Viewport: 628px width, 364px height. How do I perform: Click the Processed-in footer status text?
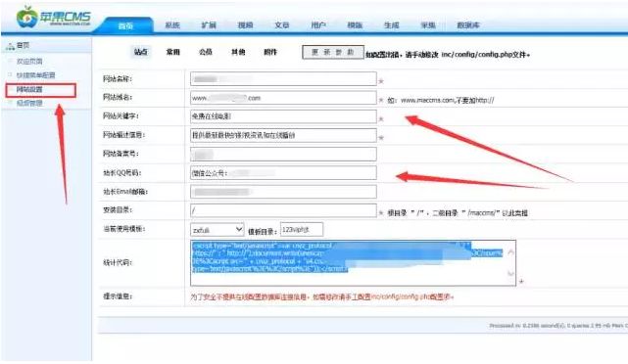557,326
